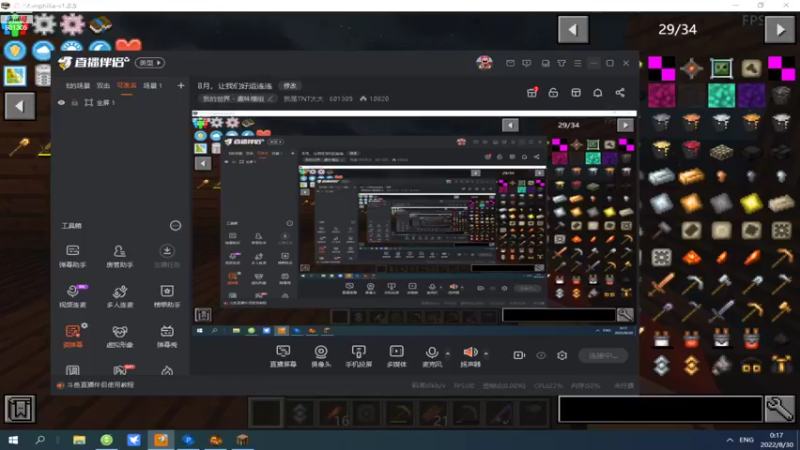Viewport: 800px width, 450px height.
Task: Open the mode pill dropdown beside the logo
Action: coord(149,62)
